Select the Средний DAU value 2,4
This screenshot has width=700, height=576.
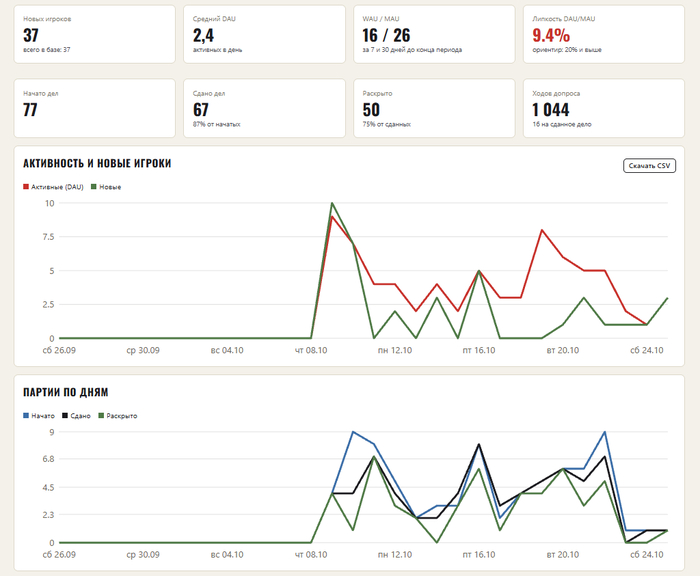tap(203, 35)
